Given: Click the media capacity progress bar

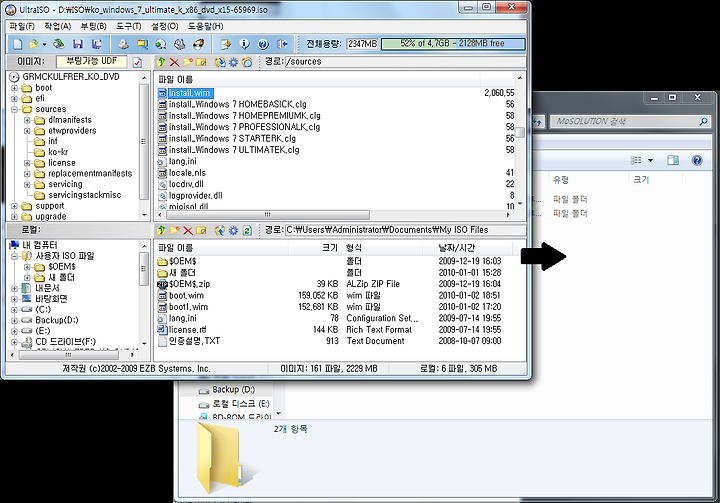Looking at the screenshot, I should click(453, 44).
